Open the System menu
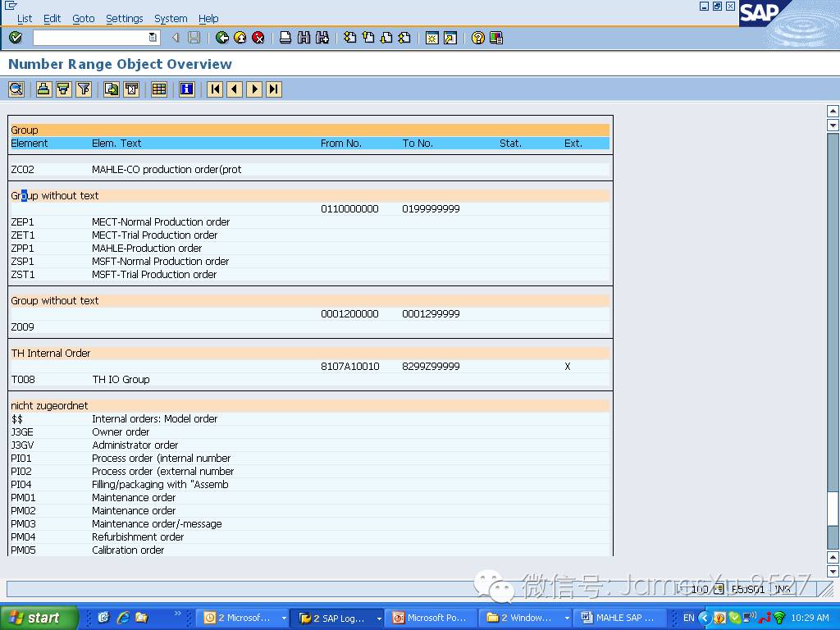 [171, 19]
